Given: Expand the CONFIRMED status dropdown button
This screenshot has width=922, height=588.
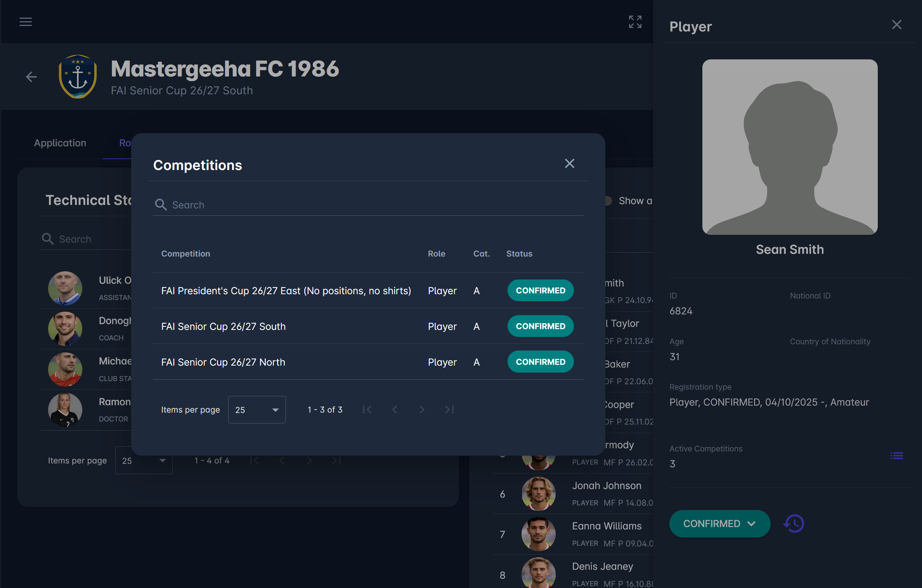Looking at the screenshot, I should pyautogui.click(x=720, y=524).
